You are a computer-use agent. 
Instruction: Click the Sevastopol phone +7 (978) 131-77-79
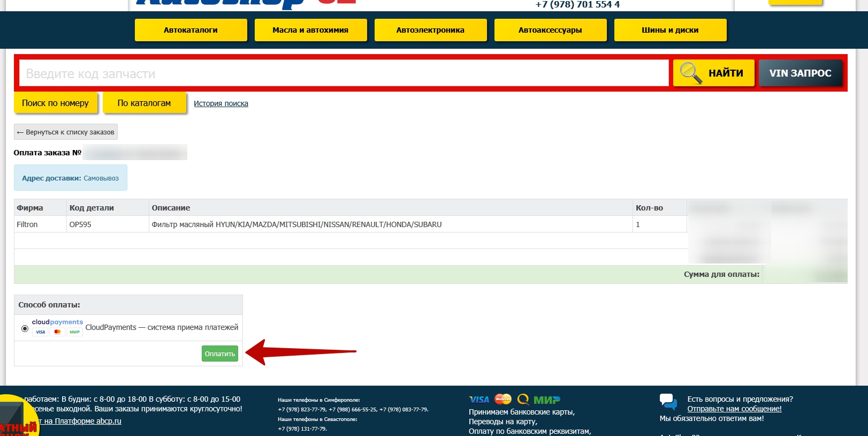(x=302, y=429)
